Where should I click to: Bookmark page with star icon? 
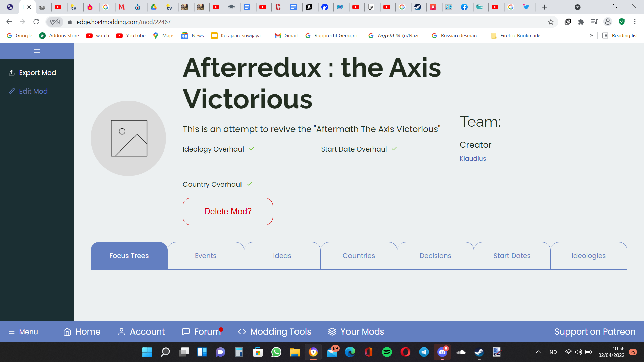[551, 22]
